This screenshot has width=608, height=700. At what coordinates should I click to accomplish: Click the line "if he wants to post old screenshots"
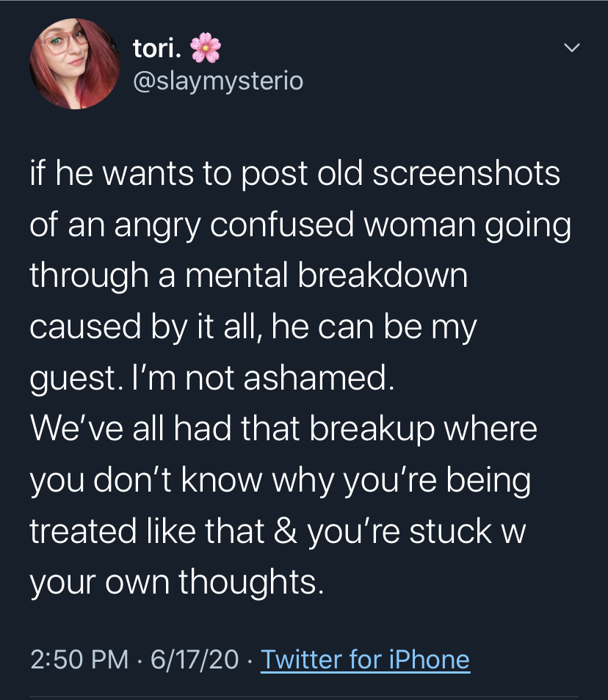pyautogui.click(x=294, y=175)
